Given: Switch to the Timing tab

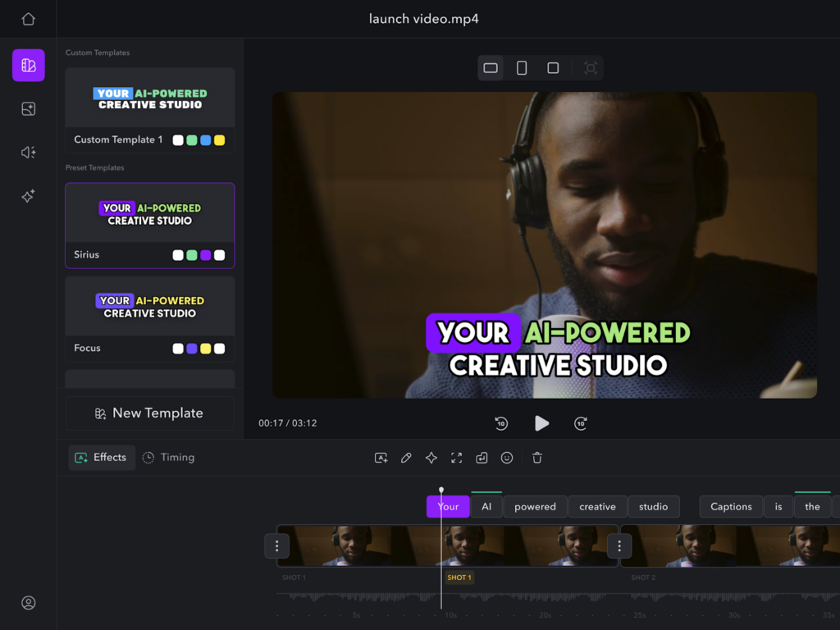Looking at the screenshot, I should point(168,458).
